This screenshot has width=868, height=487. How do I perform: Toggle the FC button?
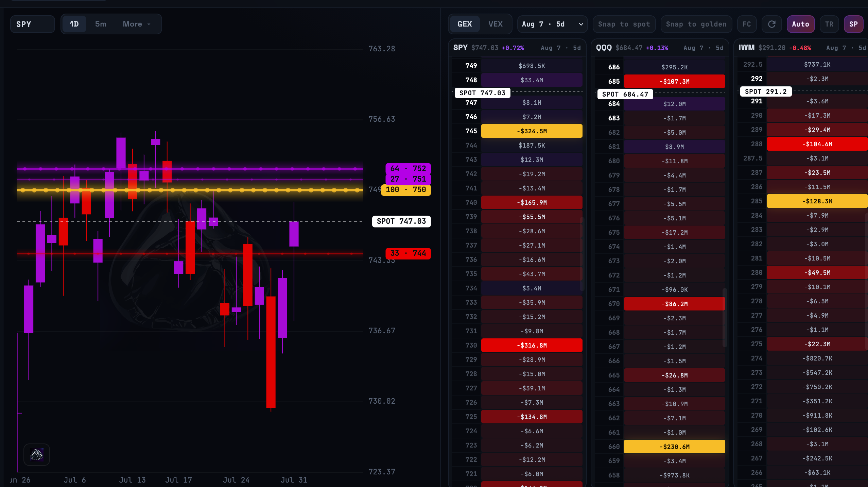[747, 24]
